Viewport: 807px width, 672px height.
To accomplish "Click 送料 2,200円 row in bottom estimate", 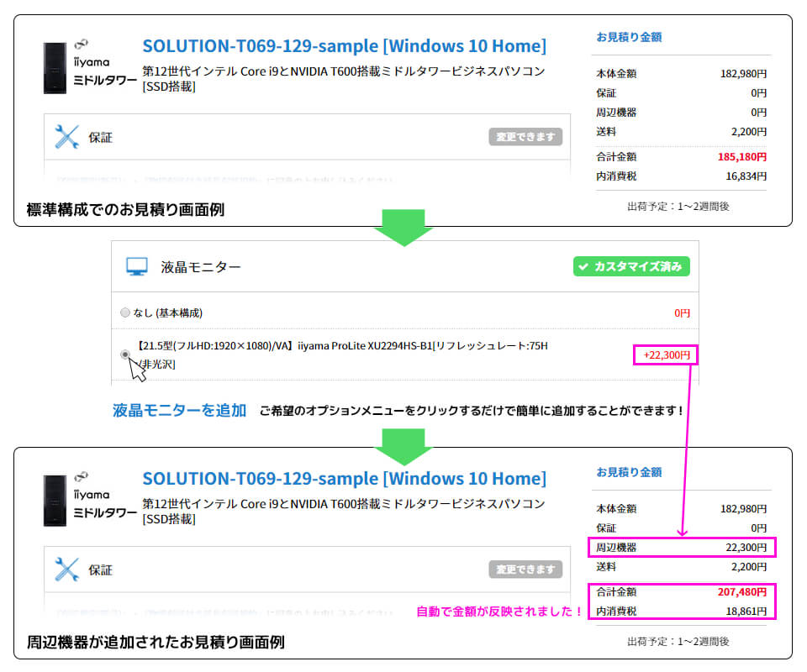I will click(682, 567).
